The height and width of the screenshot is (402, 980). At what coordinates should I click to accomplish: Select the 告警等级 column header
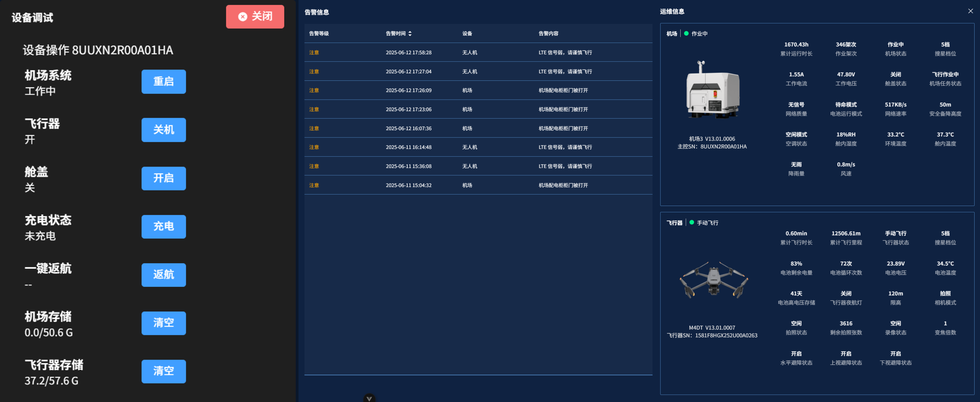[x=319, y=34]
